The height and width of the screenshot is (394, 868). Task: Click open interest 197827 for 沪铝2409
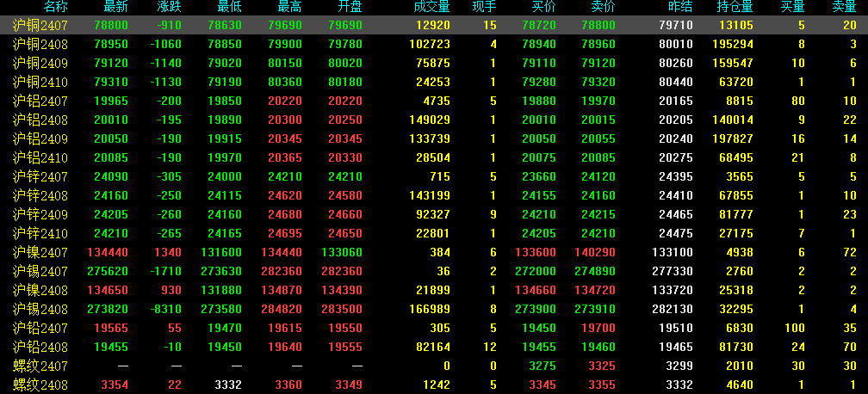point(732,139)
